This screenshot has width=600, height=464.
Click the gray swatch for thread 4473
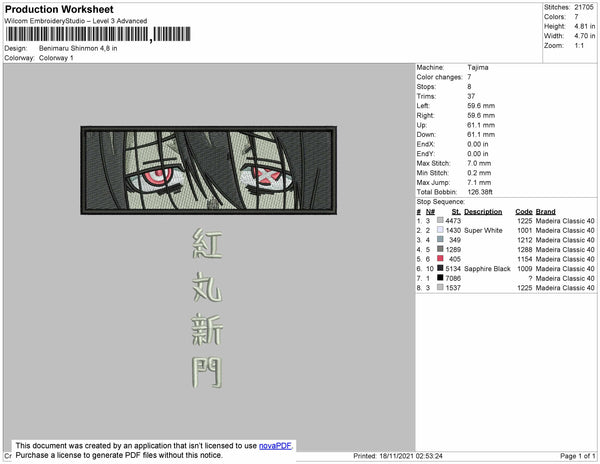(440, 220)
